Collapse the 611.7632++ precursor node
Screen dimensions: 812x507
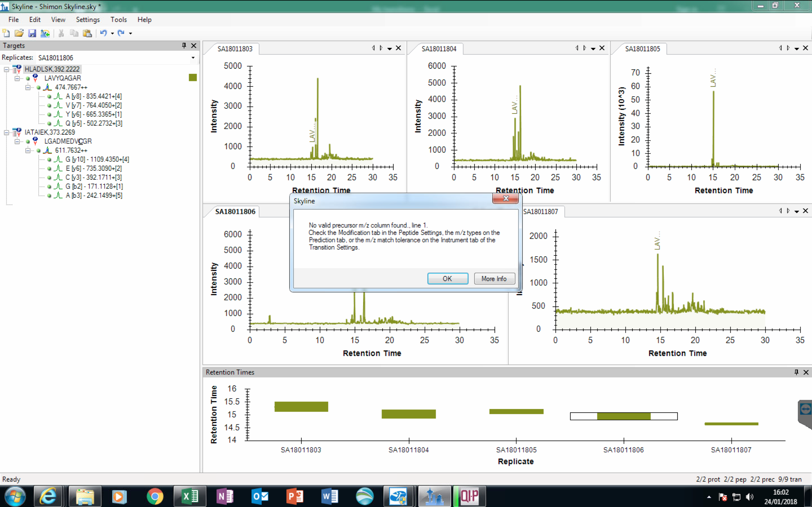[x=28, y=151]
